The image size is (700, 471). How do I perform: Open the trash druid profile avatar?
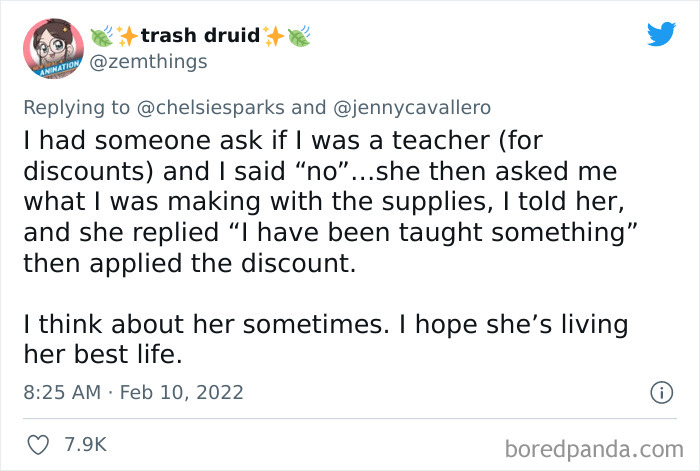pyautogui.click(x=52, y=47)
